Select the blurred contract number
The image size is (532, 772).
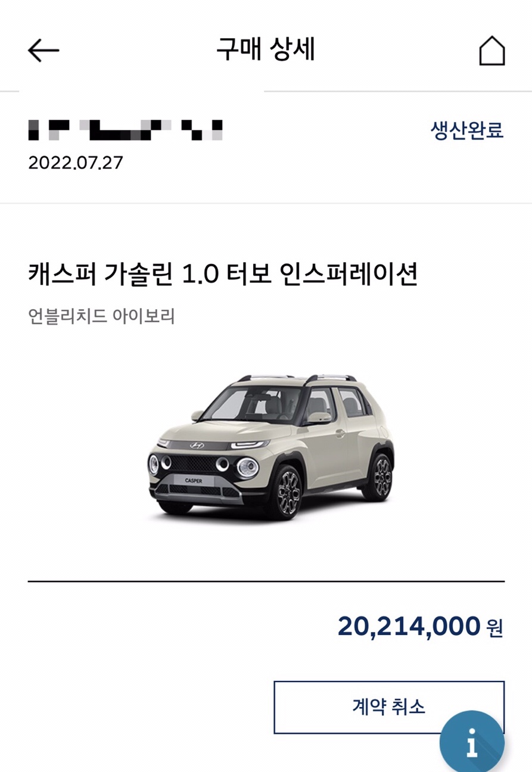(125, 130)
